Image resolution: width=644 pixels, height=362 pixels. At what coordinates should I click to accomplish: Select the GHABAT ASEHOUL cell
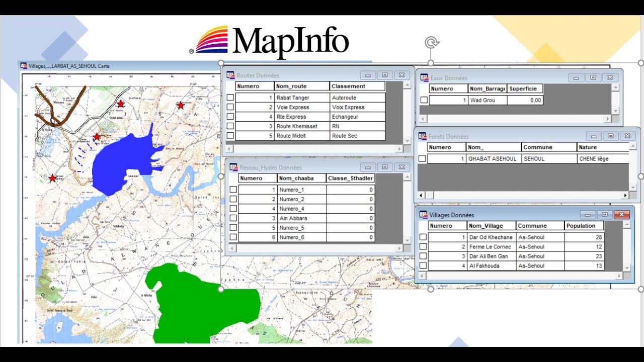[494, 158]
